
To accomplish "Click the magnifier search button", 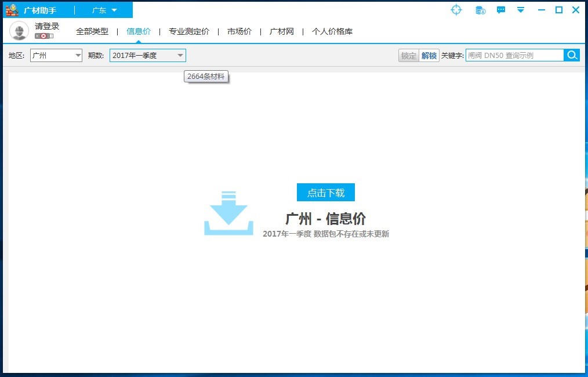I will tap(572, 55).
